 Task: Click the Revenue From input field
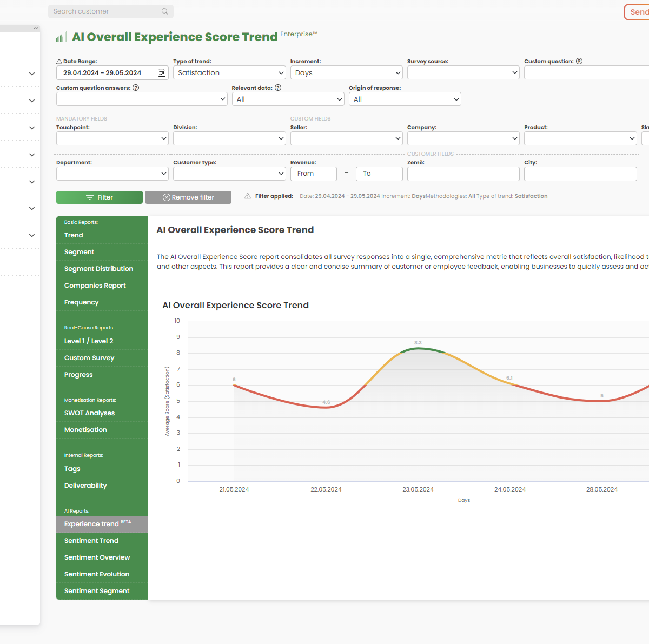314,173
